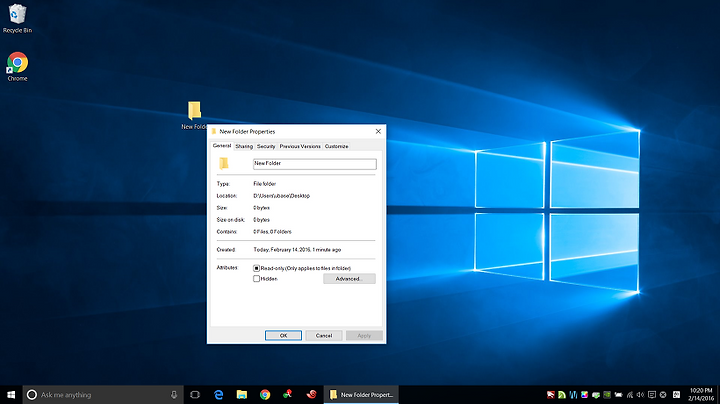Confirm the dialog with OK
This screenshot has width=720, height=404.
coord(283,336)
